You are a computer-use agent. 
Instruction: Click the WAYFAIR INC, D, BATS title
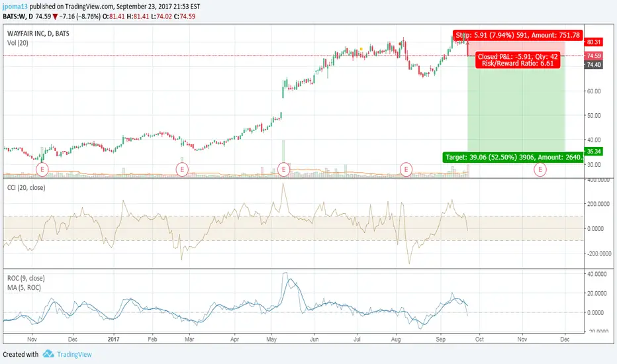[38, 34]
